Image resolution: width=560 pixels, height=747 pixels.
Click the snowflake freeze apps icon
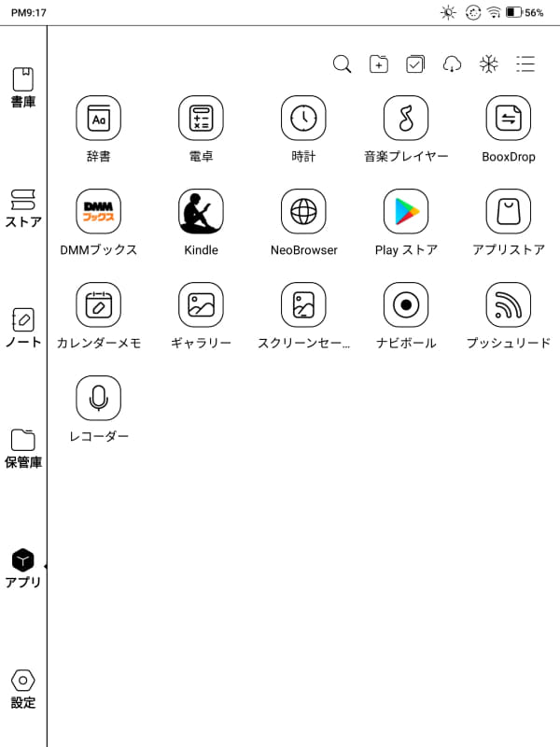[488, 63]
